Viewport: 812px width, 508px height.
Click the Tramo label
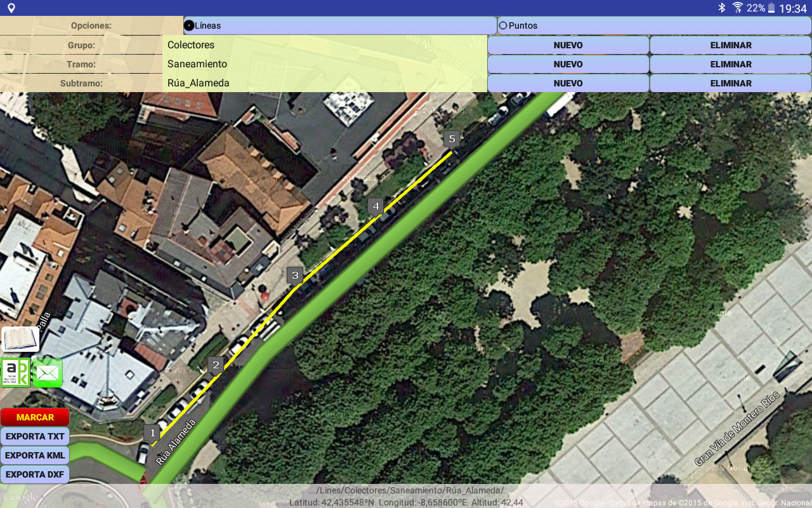[x=81, y=64]
